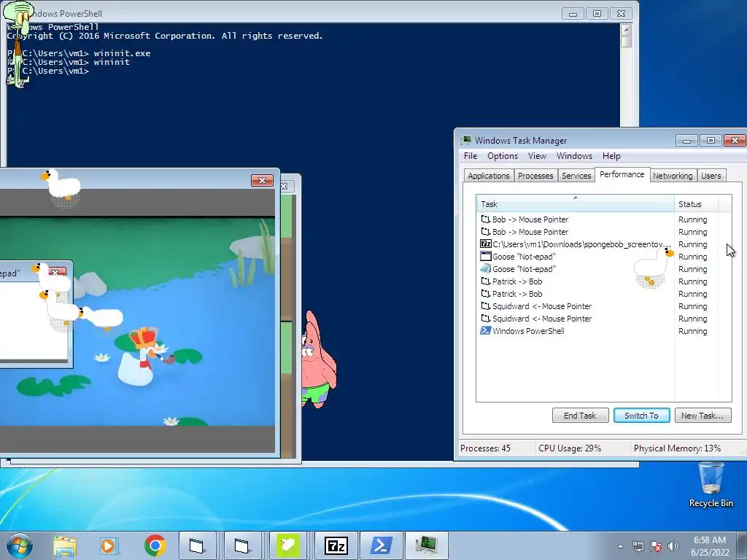
Task: Sort by the Status column header
Action: click(696, 204)
